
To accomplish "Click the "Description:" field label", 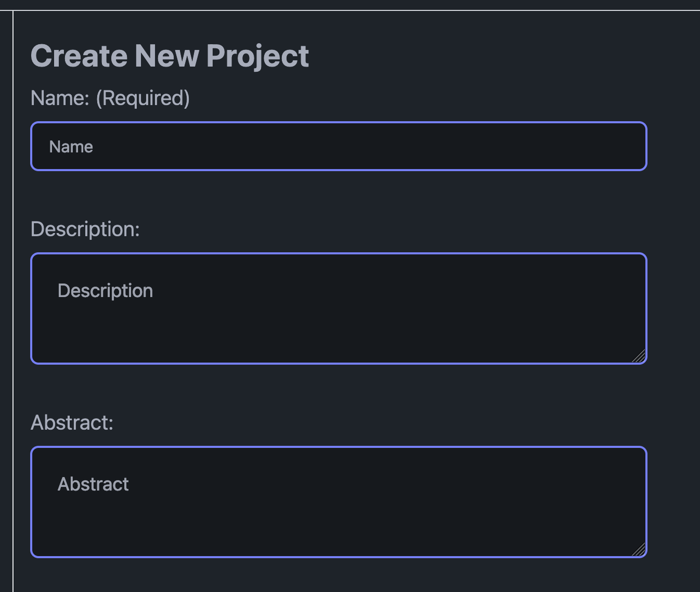I will (85, 229).
